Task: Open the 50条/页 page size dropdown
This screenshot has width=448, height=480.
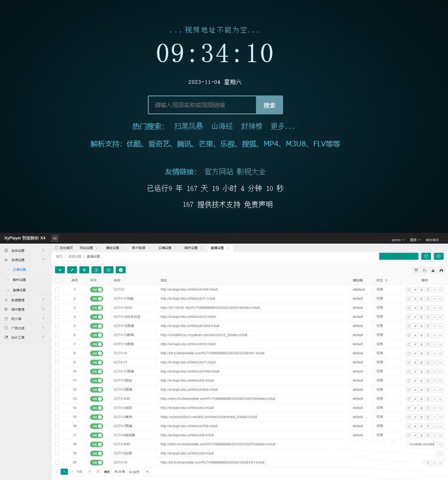Action: pyautogui.click(x=132, y=471)
